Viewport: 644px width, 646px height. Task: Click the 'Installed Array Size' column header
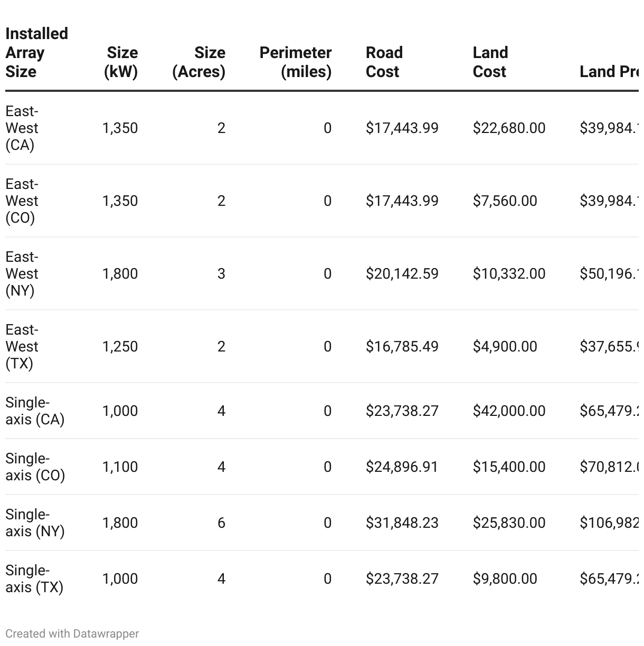click(x=36, y=53)
